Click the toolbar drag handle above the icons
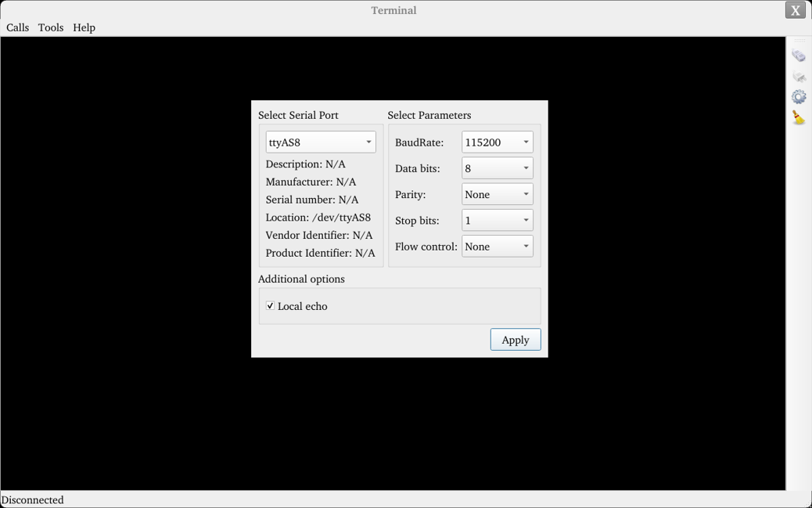Image resolution: width=812 pixels, height=508 pixels. click(798, 41)
